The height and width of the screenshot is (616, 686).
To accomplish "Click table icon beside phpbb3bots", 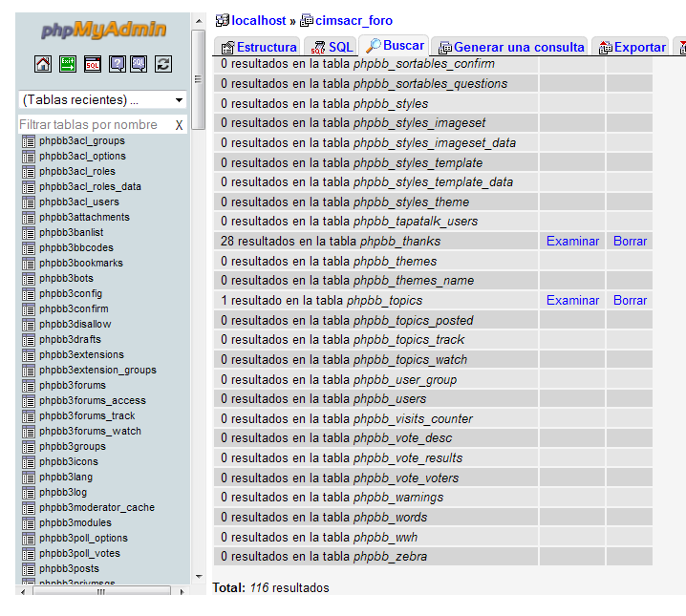I will [29, 279].
